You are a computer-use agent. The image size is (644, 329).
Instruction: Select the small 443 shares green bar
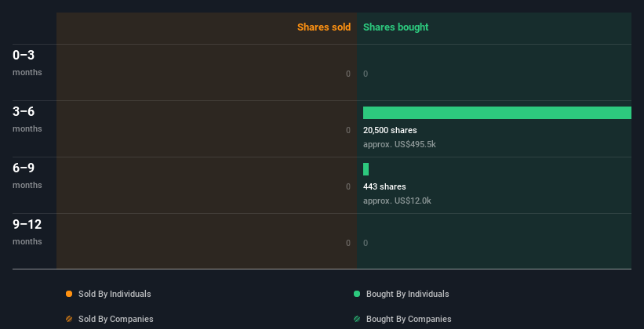coord(366,169)
